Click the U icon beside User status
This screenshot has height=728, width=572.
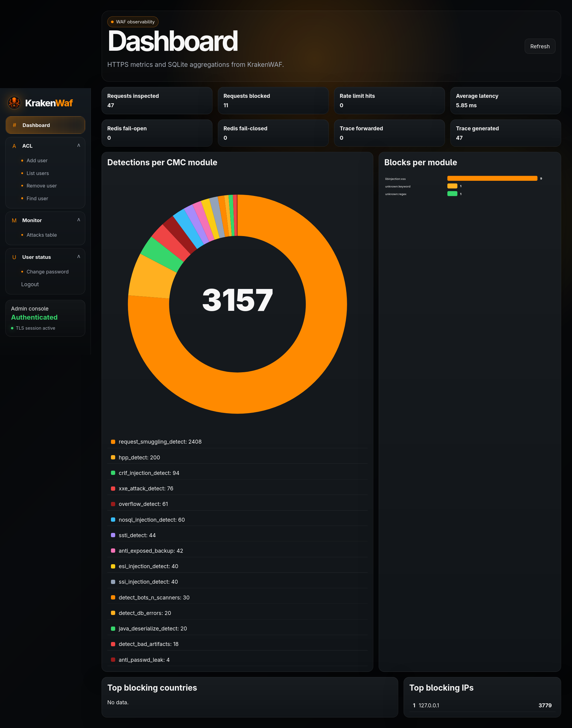[x=14, y=257]
